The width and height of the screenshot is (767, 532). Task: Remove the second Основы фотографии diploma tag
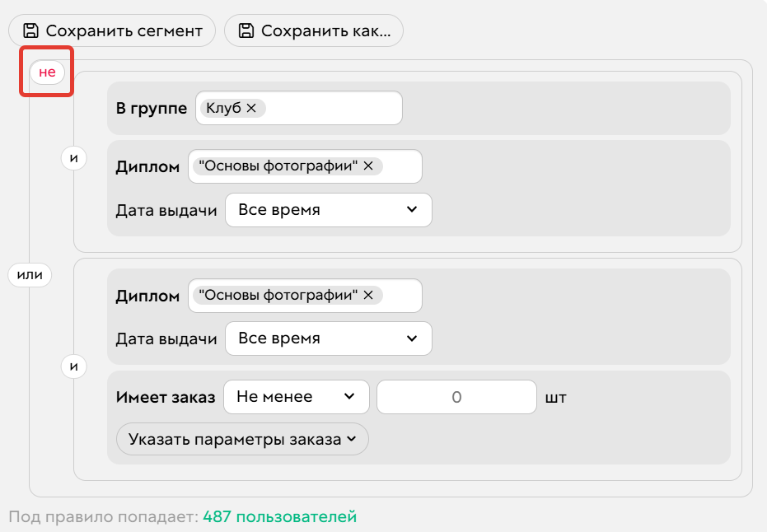tap(368, 294)
